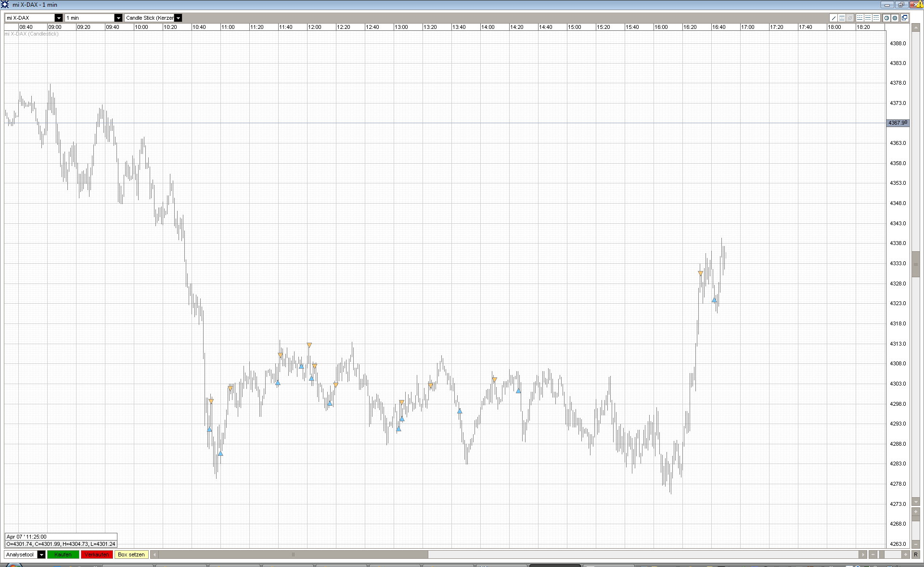Click the horizontal chart scrollbar thumb
The height and width of the screenshot is (567, 924).
[293, 554]
